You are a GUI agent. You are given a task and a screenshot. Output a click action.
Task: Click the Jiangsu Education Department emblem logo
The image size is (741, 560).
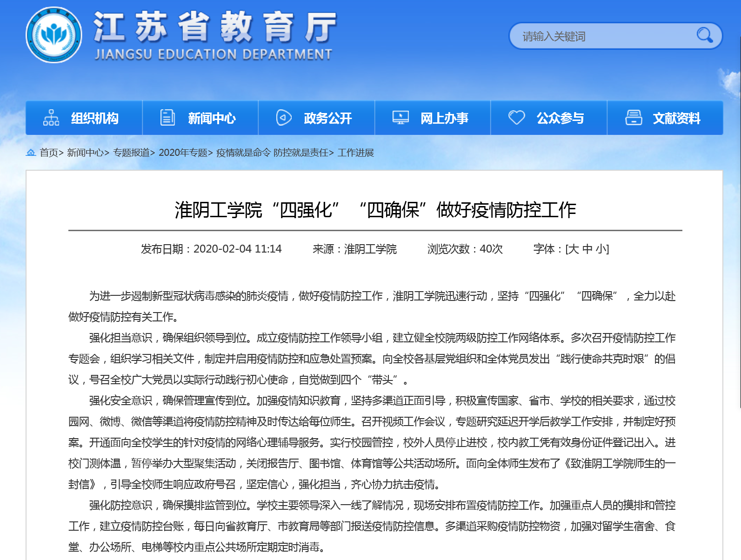[54, 35]
